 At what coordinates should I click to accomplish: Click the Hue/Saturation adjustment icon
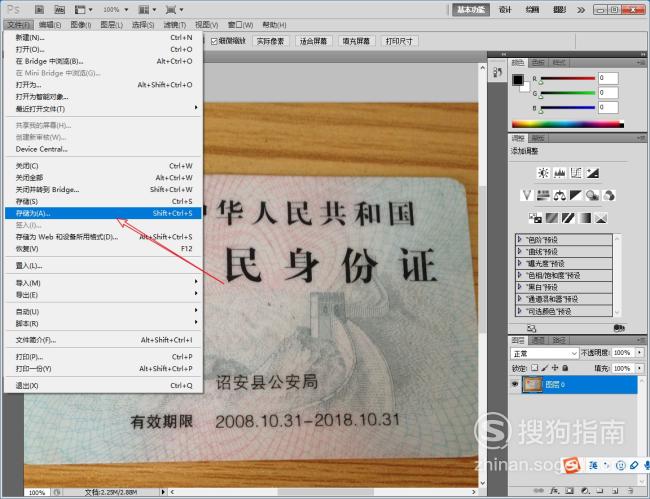(x=543, y=195)
